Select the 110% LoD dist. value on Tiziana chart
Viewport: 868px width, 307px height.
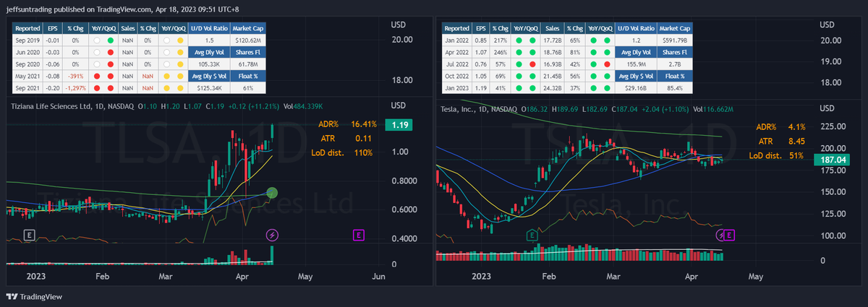coord(363,153)
